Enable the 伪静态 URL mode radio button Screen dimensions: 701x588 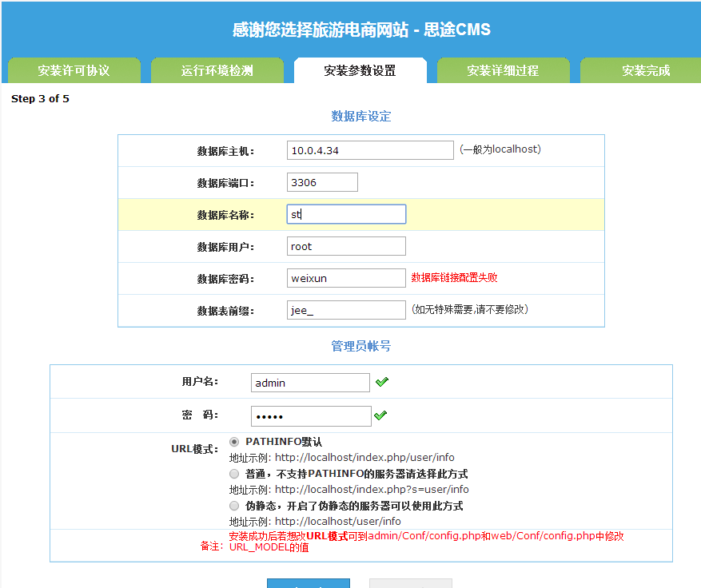coord(234,506)
